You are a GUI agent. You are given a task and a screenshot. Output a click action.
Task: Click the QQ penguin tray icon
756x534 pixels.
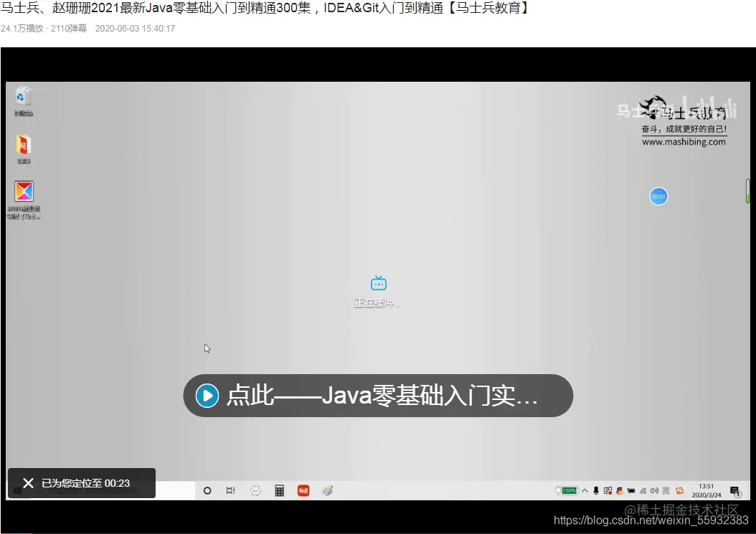(620, 490)
